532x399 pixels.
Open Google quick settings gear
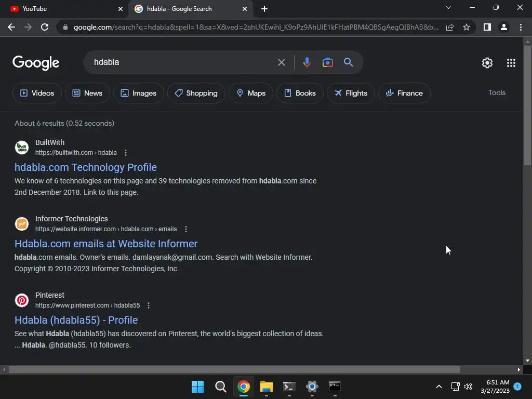[487, 63]
